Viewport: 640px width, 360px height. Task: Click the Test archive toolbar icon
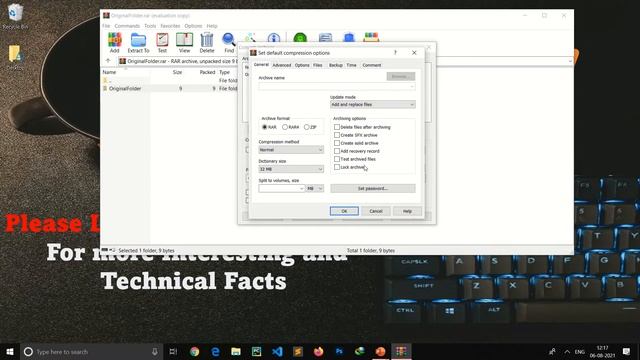tap(162, 42)
